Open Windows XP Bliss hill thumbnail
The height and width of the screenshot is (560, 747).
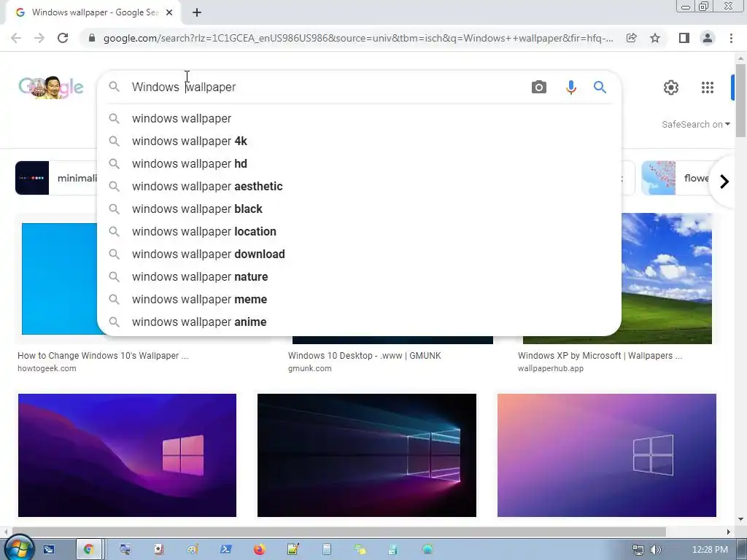[667, 278]
